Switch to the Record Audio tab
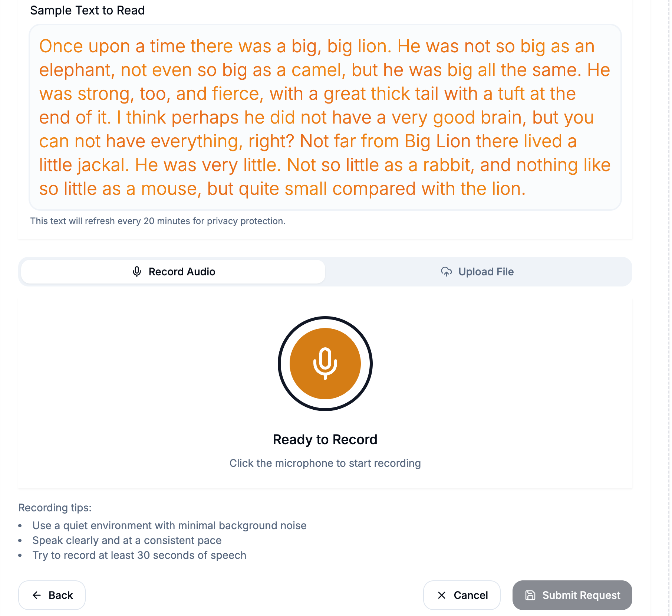The image size is (672, 616). (174, 272)
